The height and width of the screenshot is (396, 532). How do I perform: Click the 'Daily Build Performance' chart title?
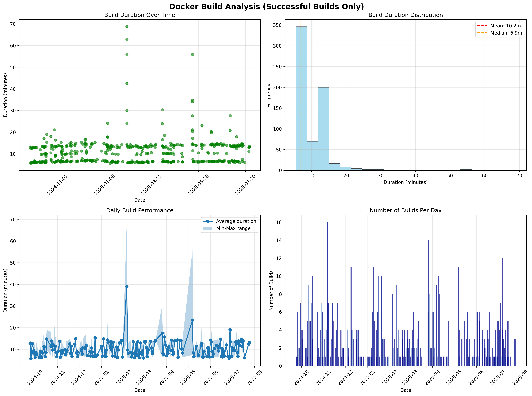click(x=140, y=210)
